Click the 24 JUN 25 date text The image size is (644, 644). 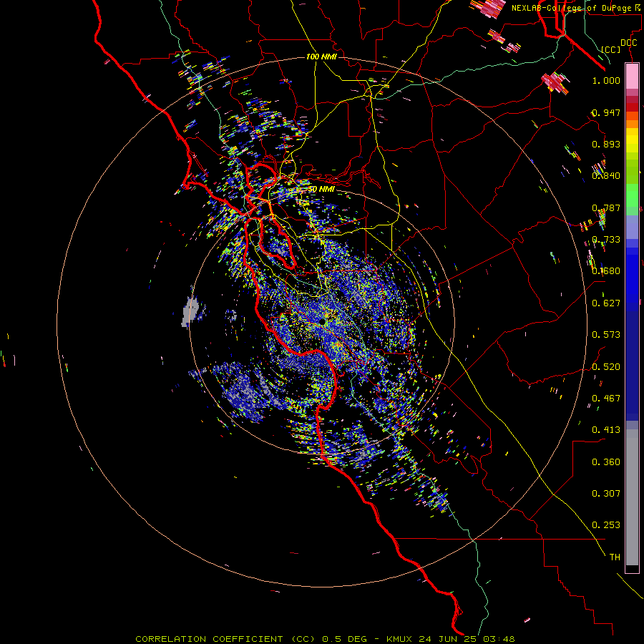(448, 639)
